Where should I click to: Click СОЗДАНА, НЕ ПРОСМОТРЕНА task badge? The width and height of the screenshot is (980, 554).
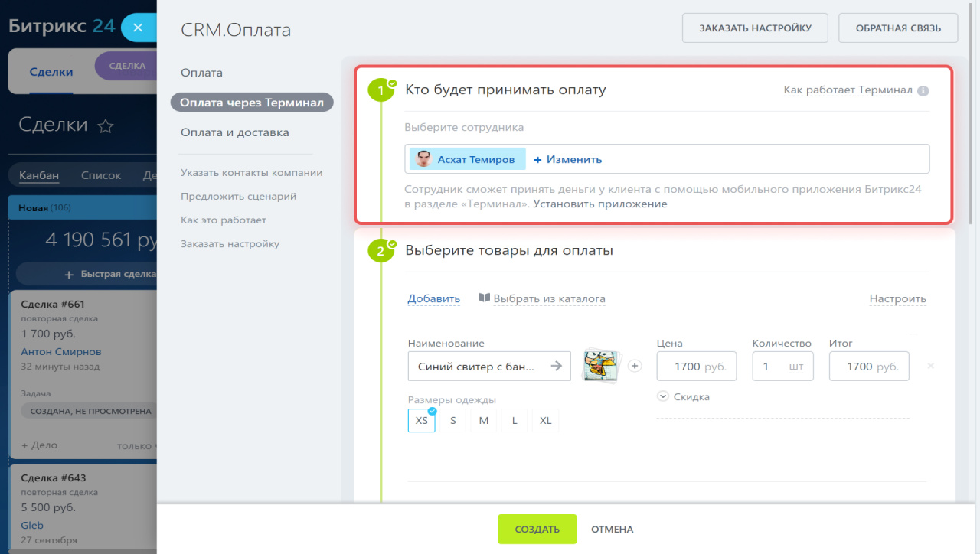pyautogui.click(x=89, y=411)
